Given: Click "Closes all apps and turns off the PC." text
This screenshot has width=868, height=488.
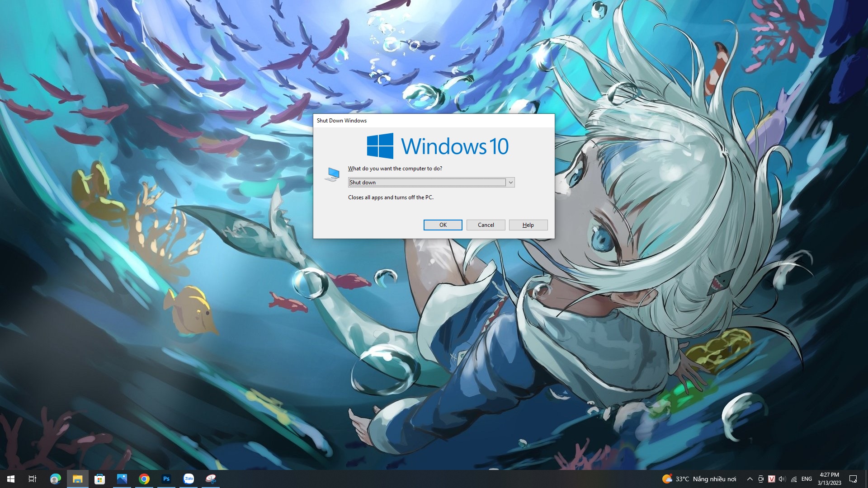Looking at the screenshot, I should [x=391, y=197].
